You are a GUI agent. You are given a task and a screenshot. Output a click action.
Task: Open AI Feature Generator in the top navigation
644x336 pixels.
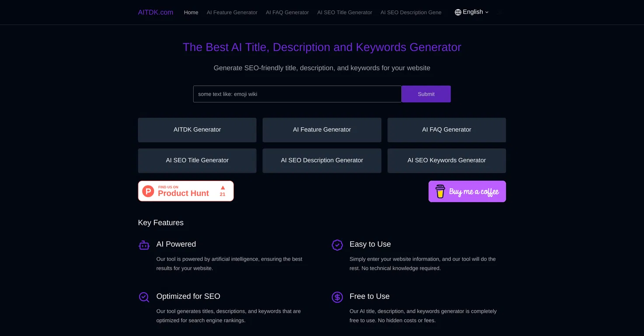[232, 12]
